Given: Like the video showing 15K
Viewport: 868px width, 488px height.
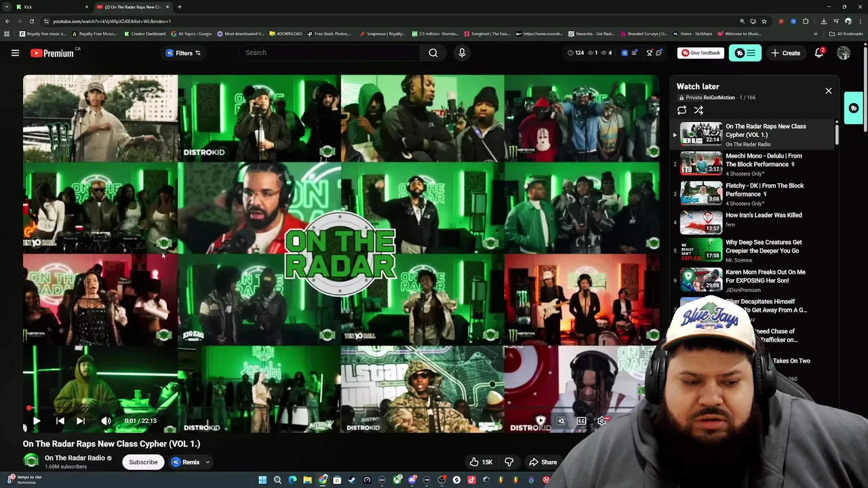Looking at the screenshot, I should tap(481, 462).
